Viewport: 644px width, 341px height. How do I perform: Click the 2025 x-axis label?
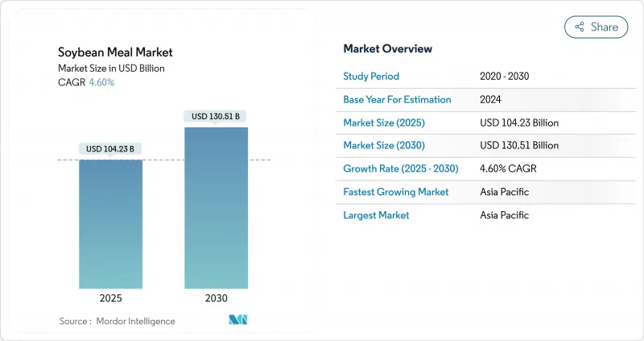click(x=111, y=298)
